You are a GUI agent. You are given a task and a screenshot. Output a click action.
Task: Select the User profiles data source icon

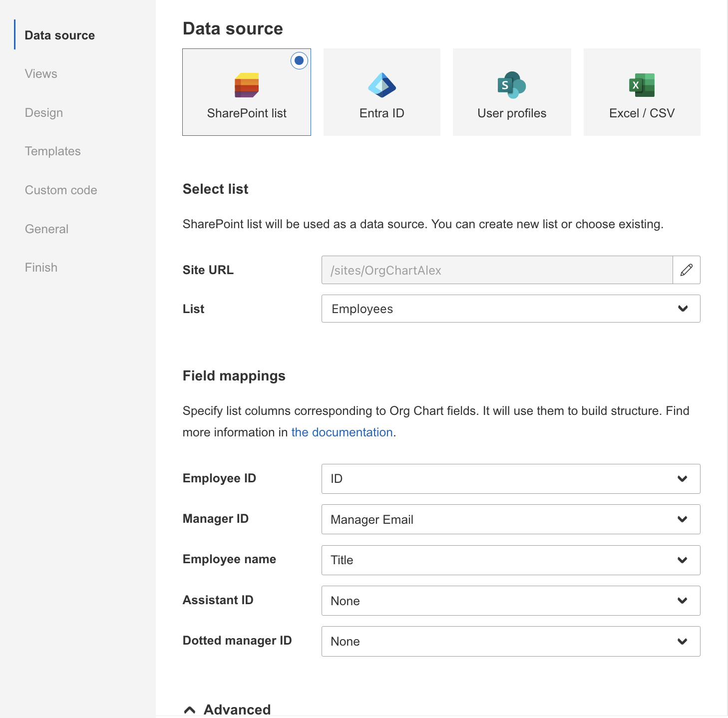tap(511, 92)
